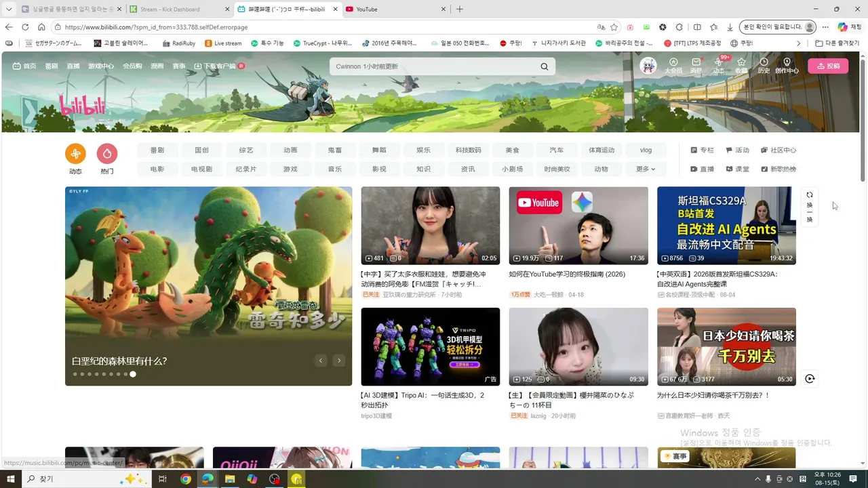868x488 pixels.
Task: Bookmark this page with the star icon
Action: click(614, 27)
